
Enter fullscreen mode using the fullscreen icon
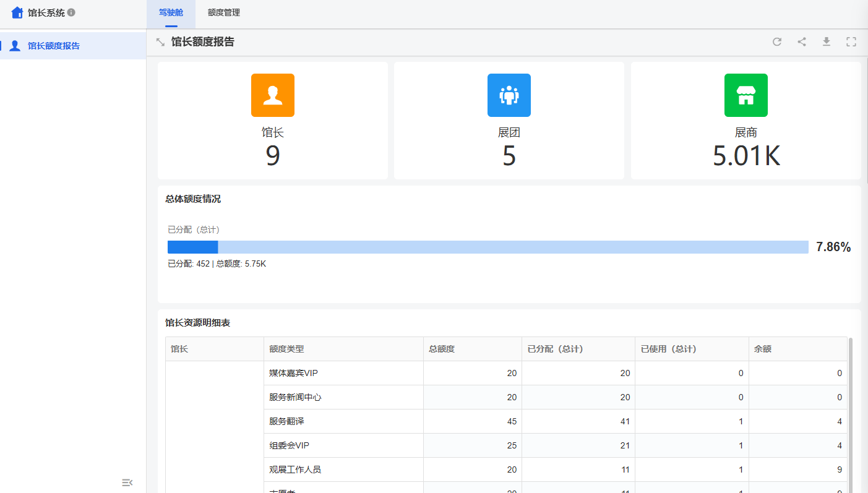pos(851,42)
